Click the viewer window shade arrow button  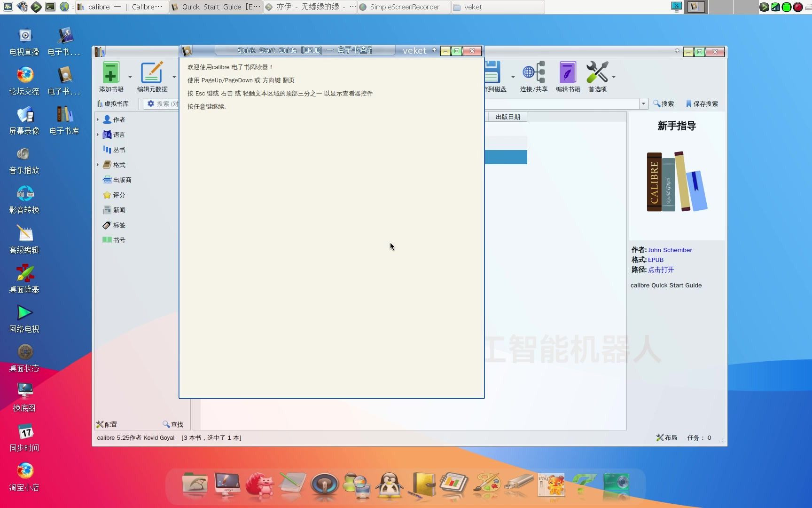tap(434, 50)
